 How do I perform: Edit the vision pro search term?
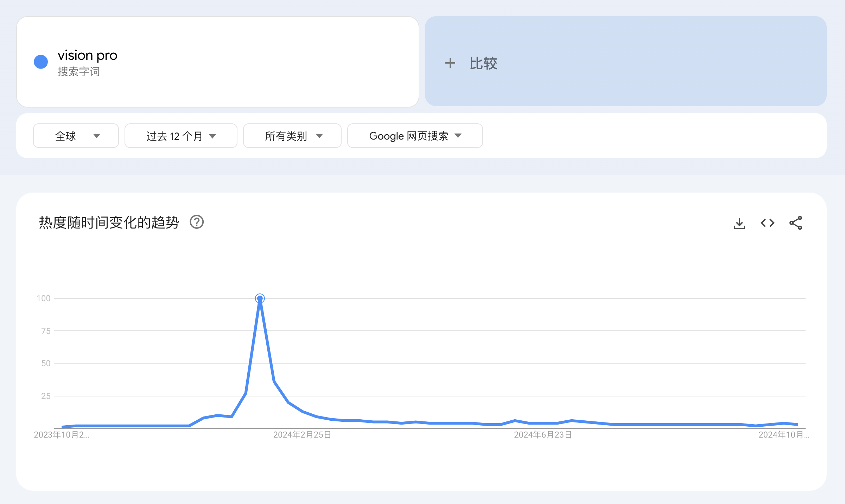click(87, 56)
